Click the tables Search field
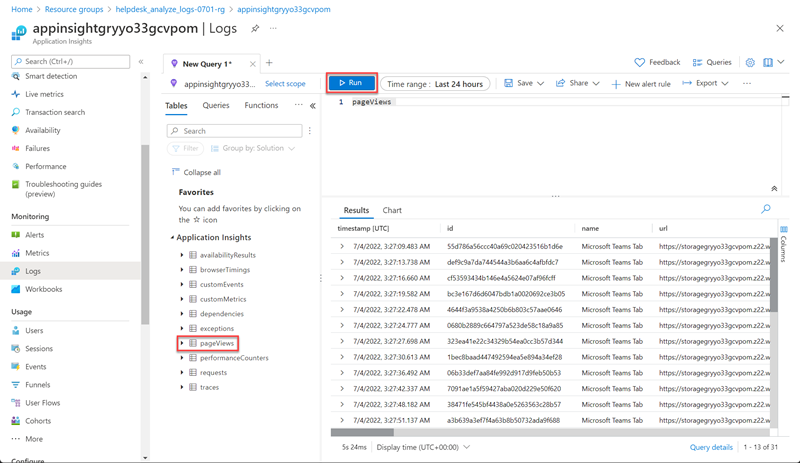The width and height of the screenshot is (800, 463). 234,131
